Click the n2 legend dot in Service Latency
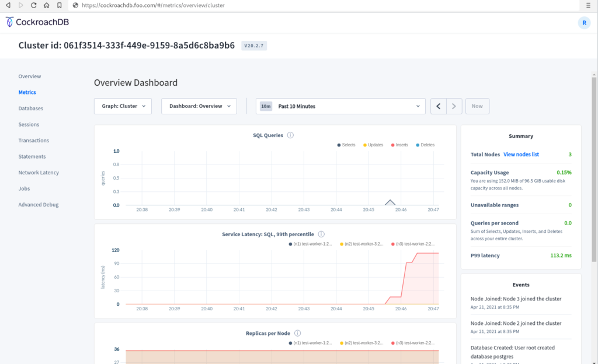 pos(341,244)
